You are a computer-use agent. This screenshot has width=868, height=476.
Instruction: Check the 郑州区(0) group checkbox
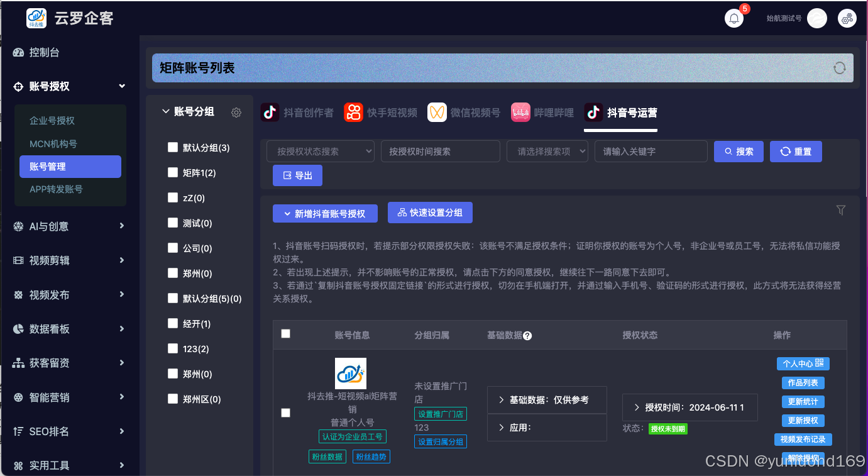(173, 399)
